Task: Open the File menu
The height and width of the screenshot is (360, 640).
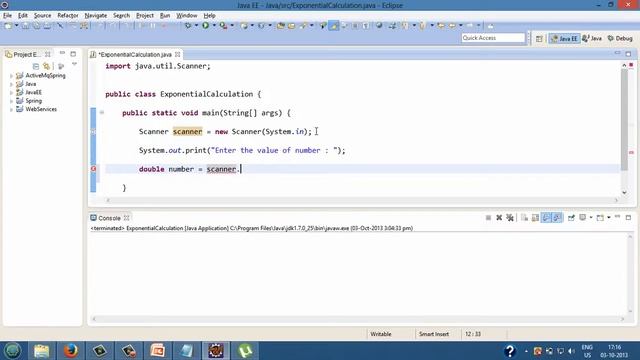Action: [x=7, y=16]
